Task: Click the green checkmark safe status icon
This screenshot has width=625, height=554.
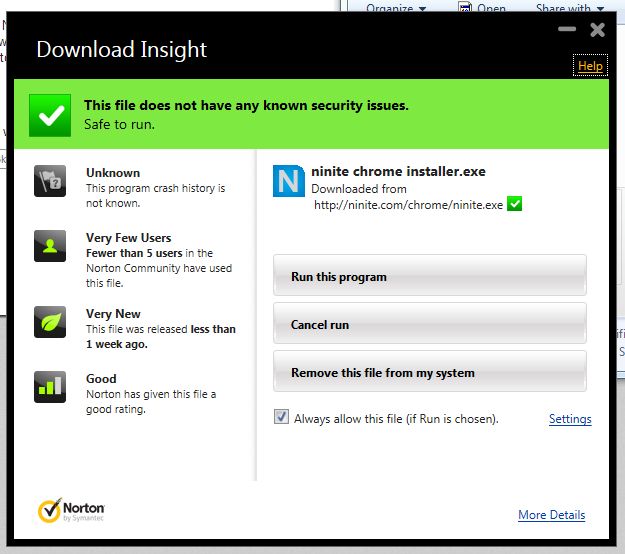Action: click(50, 115)
